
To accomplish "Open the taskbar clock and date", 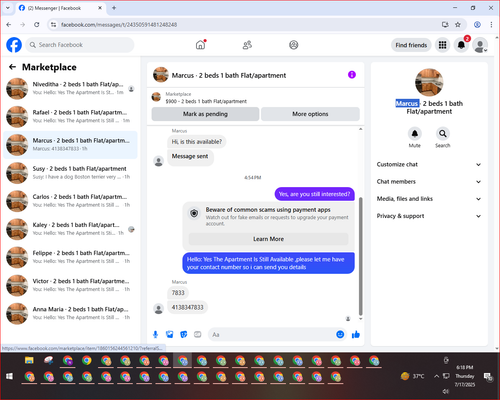I will coord(465,376).
